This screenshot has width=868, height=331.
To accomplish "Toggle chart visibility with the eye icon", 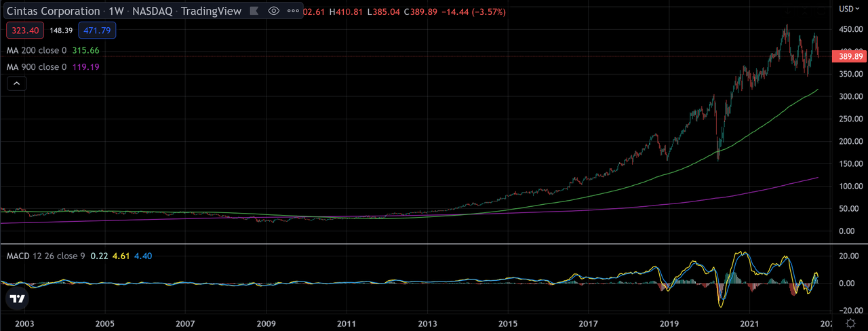I will point(274,12).
